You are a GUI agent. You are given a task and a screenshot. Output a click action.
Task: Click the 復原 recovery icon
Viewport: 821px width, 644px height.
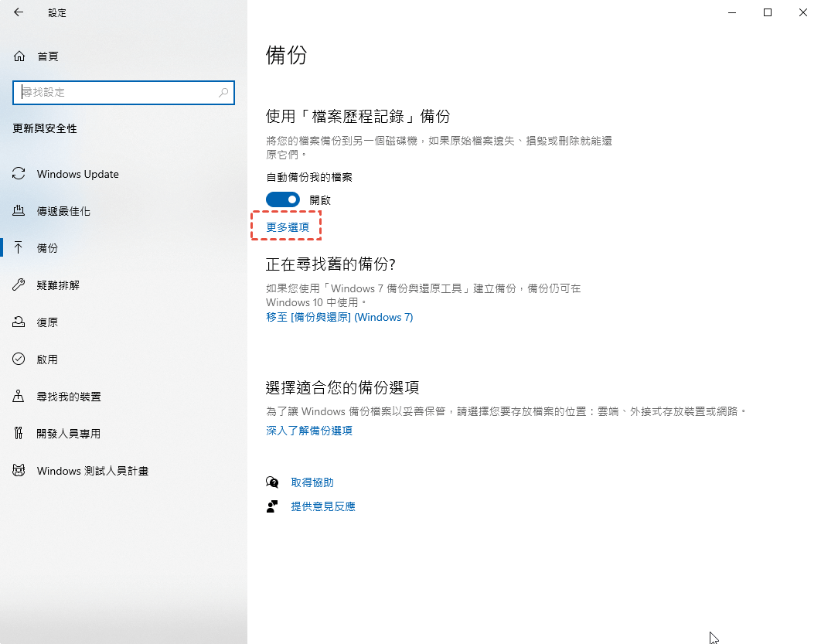[x=19, y=322]
